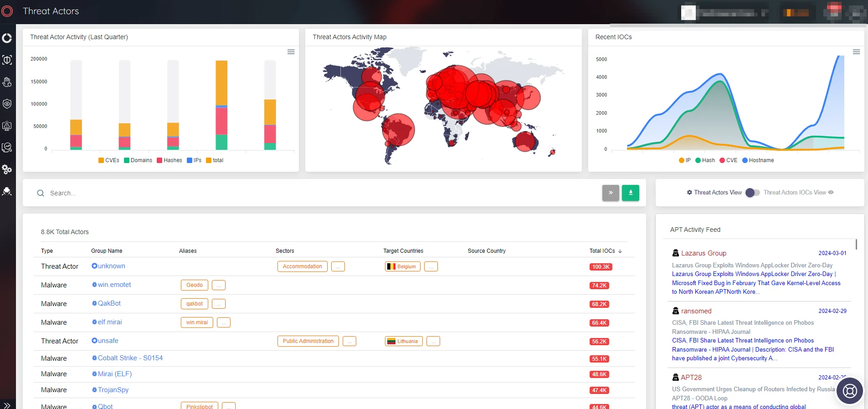Screen dimensions: 868x409
Task: Expand more sectors after Public Administration
Action: pyautogui.click(x=349, y=341)
